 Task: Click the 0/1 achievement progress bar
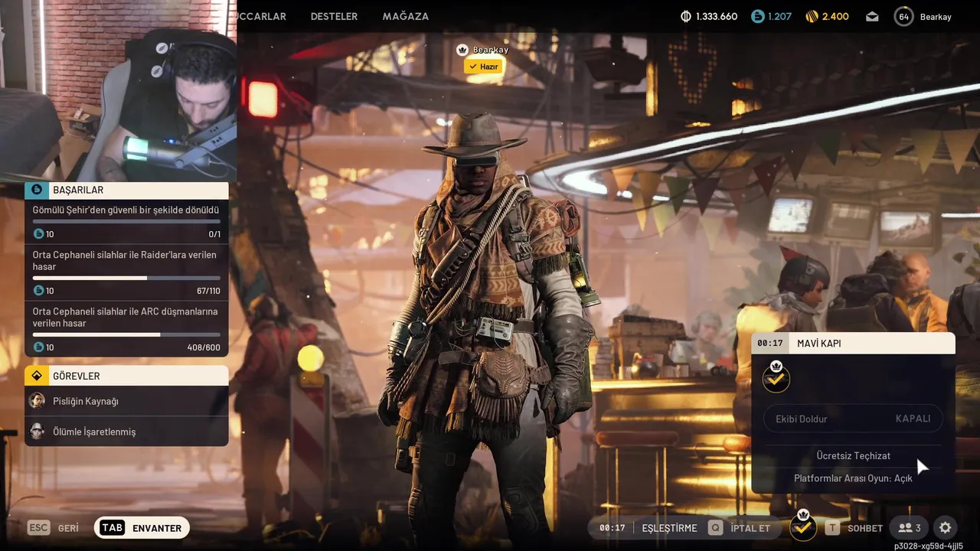(x=126, y=221)
